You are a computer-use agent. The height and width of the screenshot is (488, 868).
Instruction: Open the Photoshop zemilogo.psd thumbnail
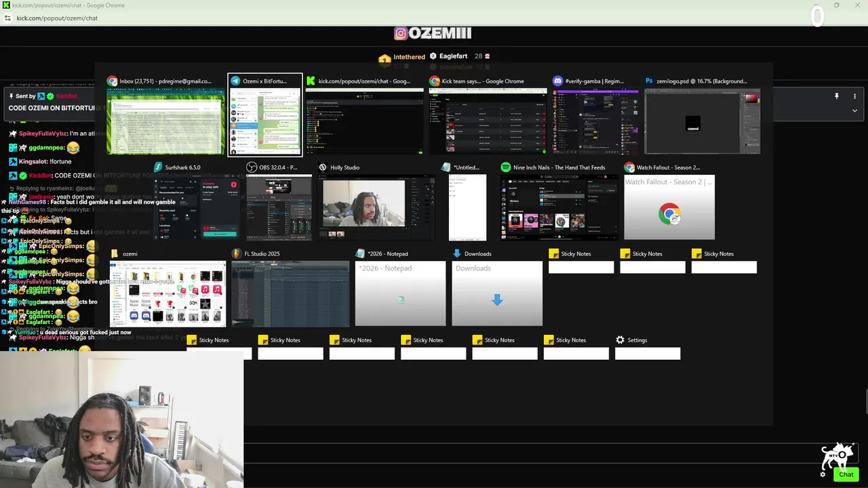click(x=702, y=121)
